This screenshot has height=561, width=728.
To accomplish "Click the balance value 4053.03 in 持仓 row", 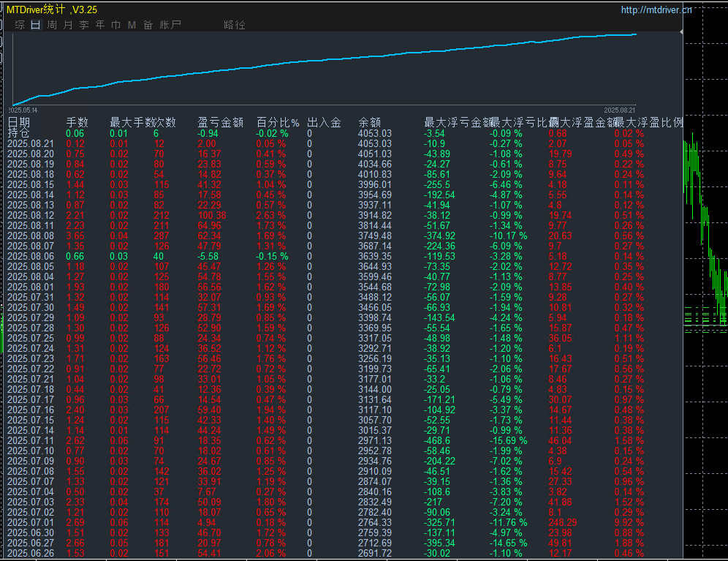I will (375, 133).
